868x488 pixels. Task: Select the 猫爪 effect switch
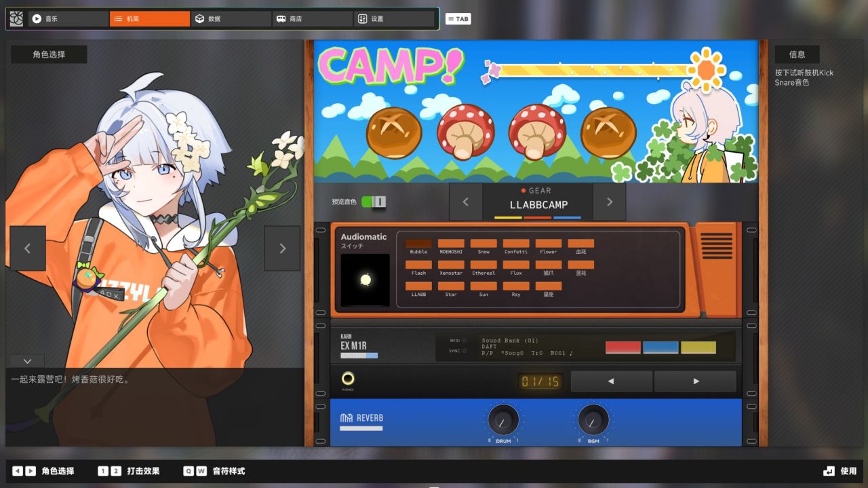(x=549, y=265)
